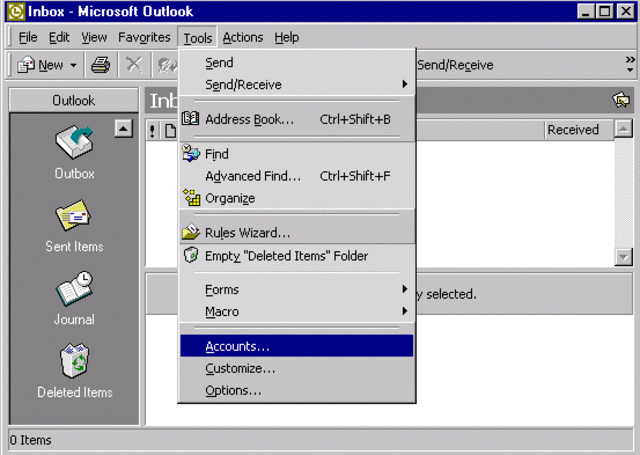This screenshot has height=455, width=640.
Task: Open the Favorites menu
Action: 144,37
